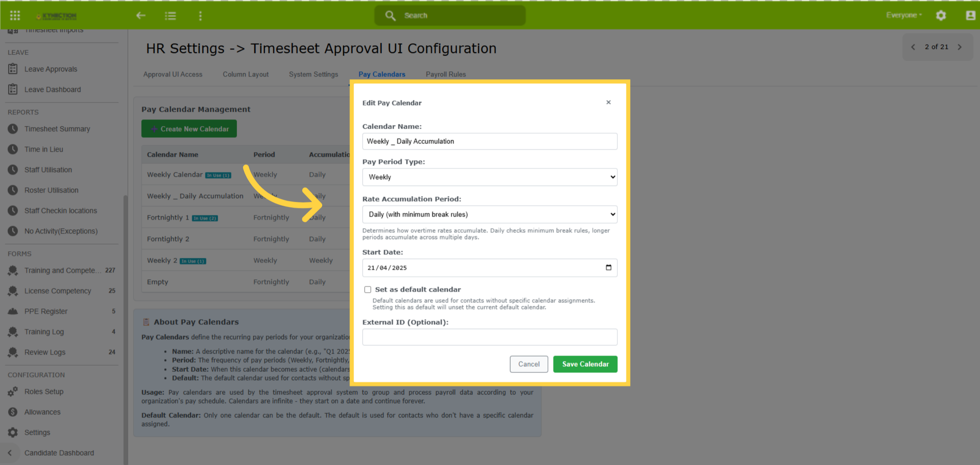Open the Everyone audience dropdown
Image resolution: width=980 pixels, height=465 pixels.
[904, 15]
